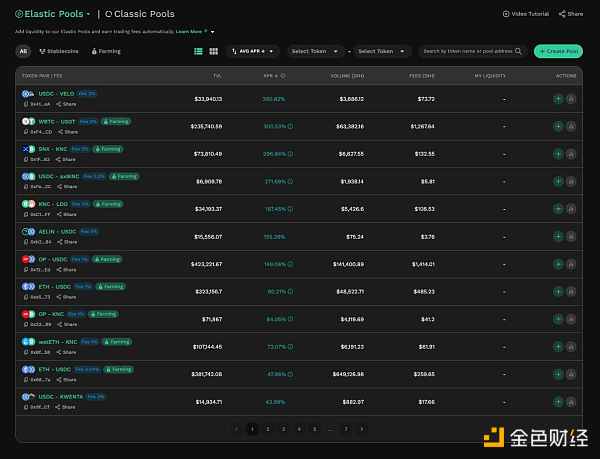Expand the caret next to Learn More
This screenshot has width=600, height=459.
coord(212,32)
